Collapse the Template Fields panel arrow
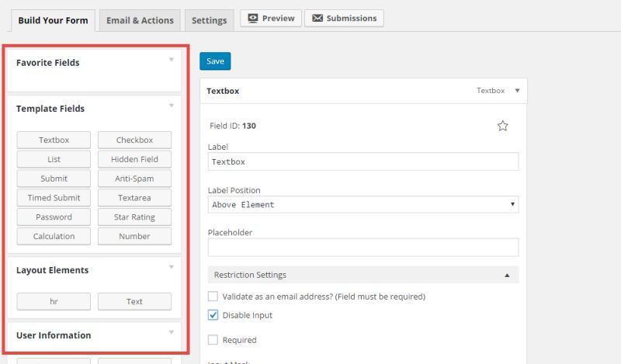This screenshot has height=364, width=621. click(x=172, y=106)
